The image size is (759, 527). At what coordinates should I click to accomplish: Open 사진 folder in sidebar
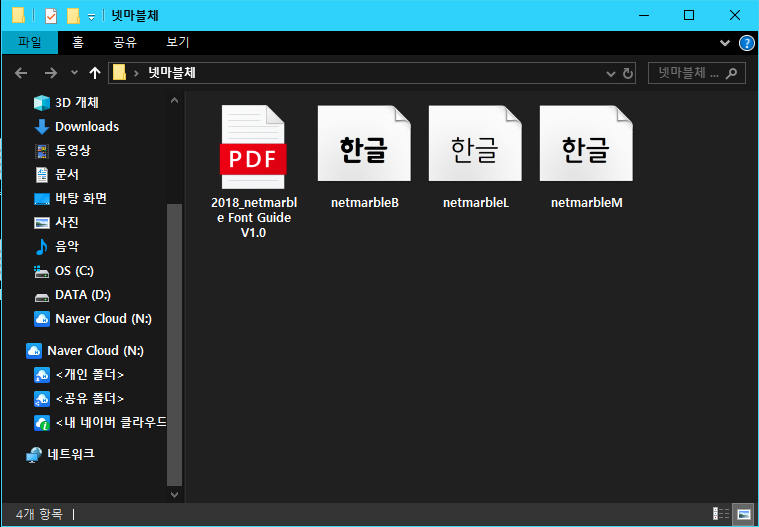tap(67, 223)
